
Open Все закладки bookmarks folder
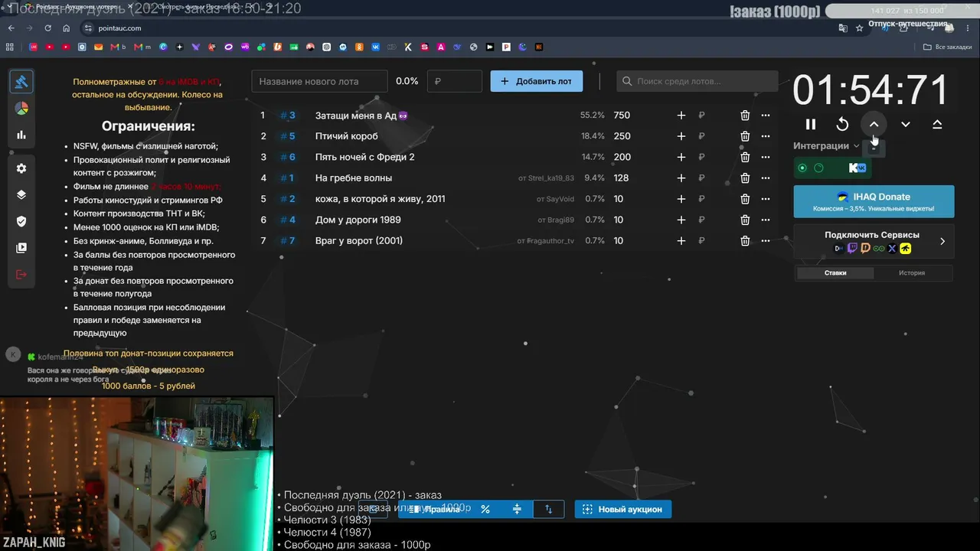coord(948,47)
